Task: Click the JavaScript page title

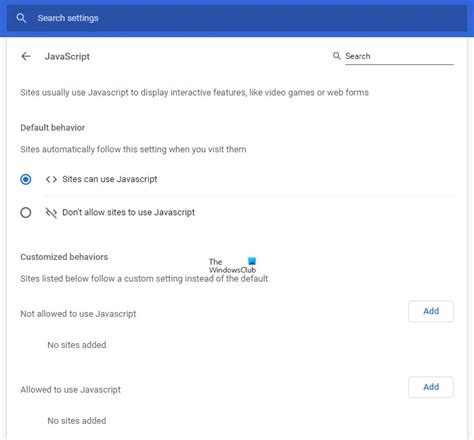Action: 67,56
